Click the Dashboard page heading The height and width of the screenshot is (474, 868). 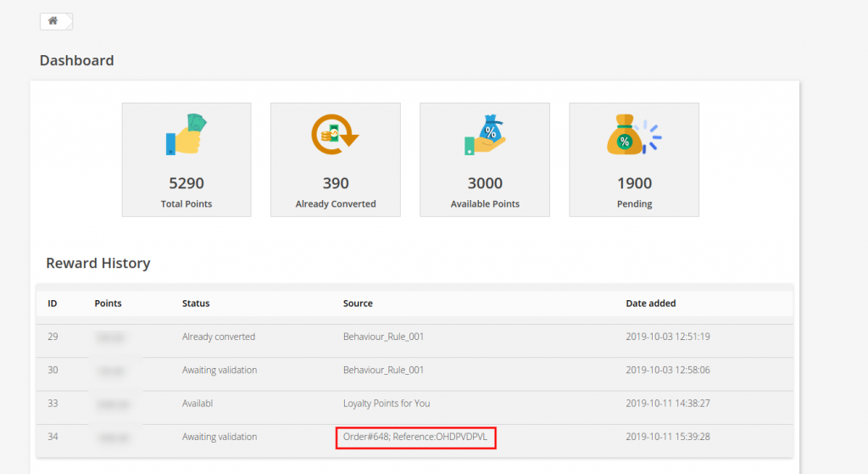pos(76,60)
